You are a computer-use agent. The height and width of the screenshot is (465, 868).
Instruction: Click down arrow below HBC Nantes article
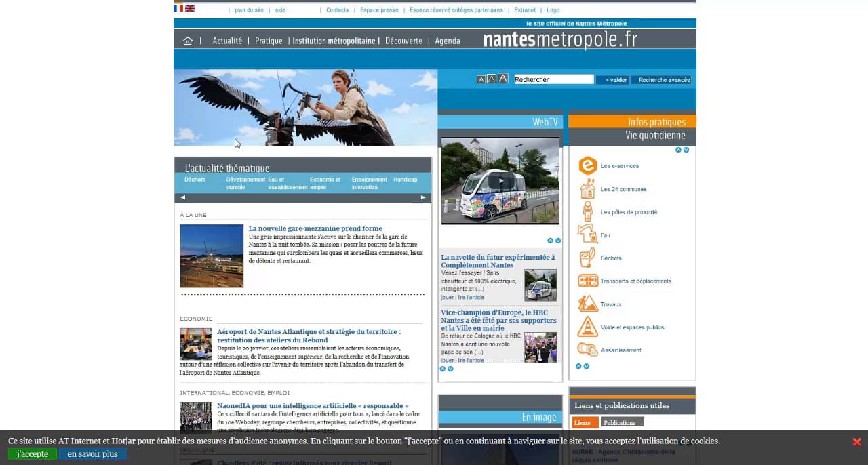click(450, 369)
